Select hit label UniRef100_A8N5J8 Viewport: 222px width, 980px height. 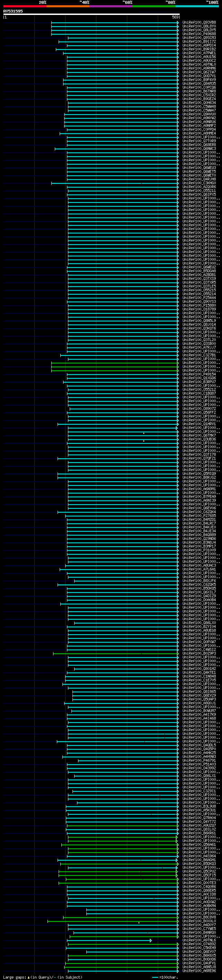coord(199,967)
